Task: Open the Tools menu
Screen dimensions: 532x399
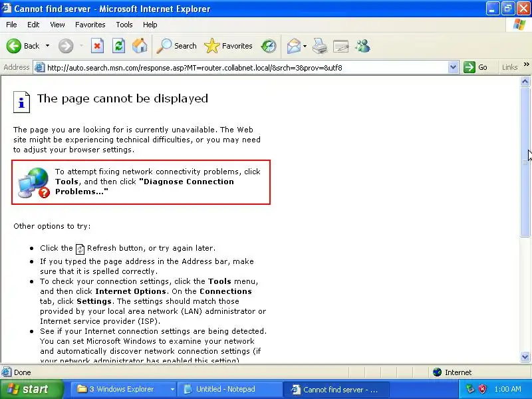Action: (x=124, y=25)
